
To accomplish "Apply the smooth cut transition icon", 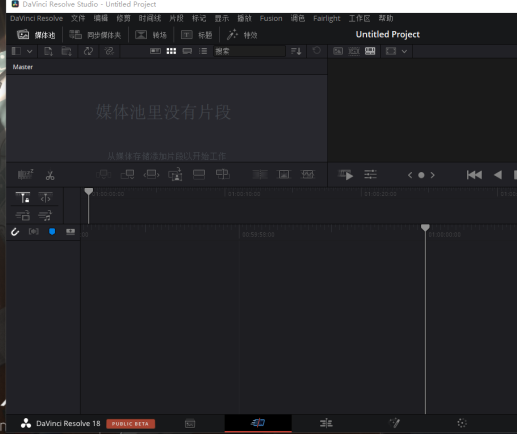I will [307, 174].
